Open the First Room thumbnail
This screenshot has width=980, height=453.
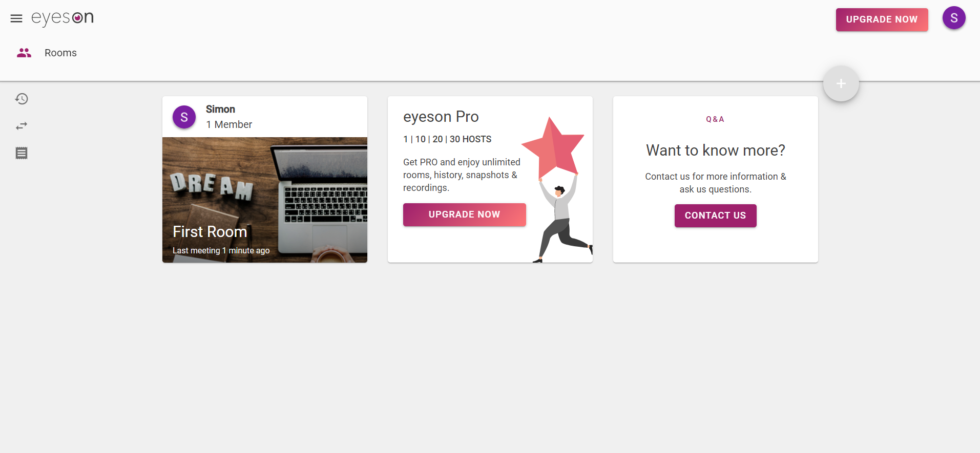pyautogui.click(x=265, y=200)
